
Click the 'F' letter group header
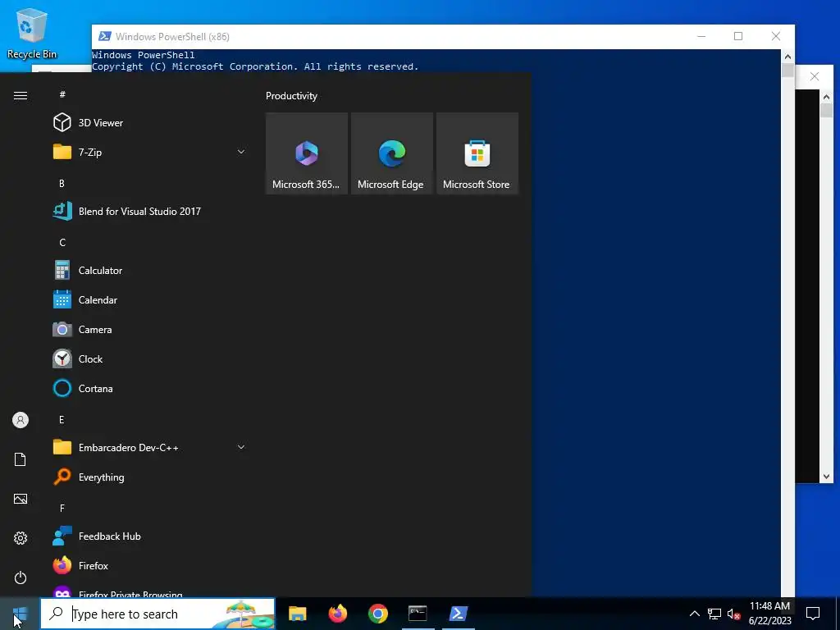[62, 508]
